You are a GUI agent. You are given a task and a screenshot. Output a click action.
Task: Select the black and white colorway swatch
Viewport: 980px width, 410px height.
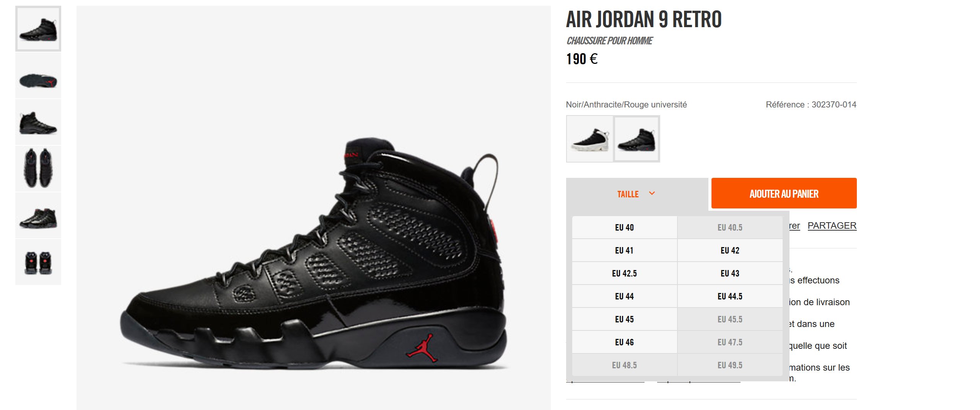(589, 139)
